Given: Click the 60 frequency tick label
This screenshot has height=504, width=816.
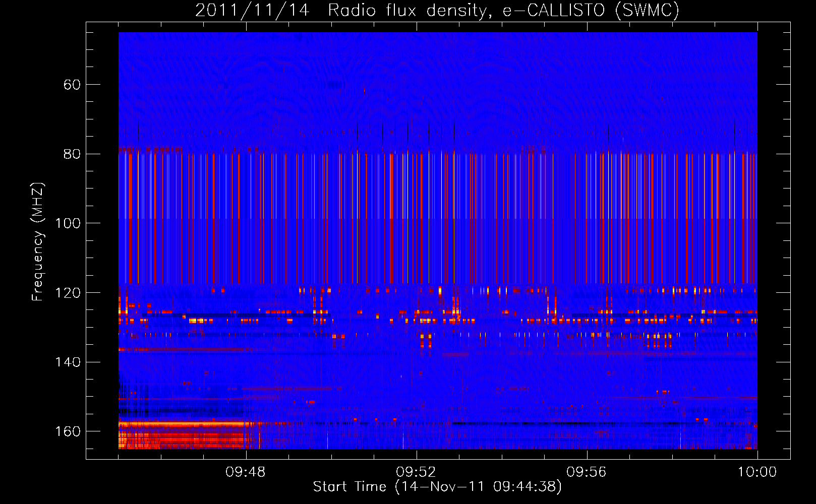Looking at the screenshot, I should tap(72, 85).
